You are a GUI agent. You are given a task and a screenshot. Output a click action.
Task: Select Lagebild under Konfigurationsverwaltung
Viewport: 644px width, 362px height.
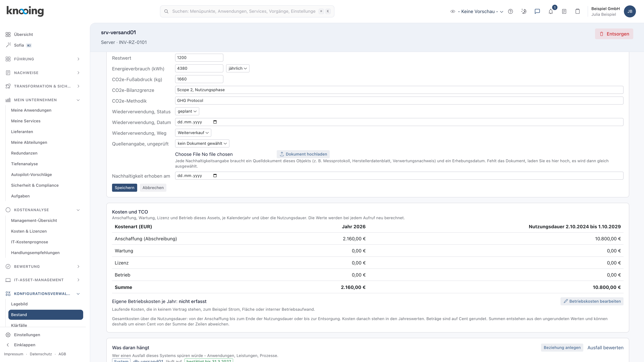tap(19, 304)
